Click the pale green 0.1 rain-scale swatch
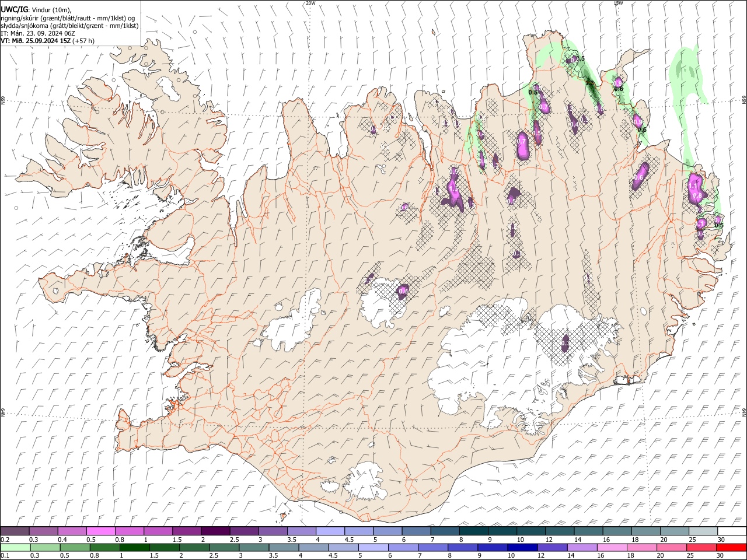 click(x=16, y=547)
